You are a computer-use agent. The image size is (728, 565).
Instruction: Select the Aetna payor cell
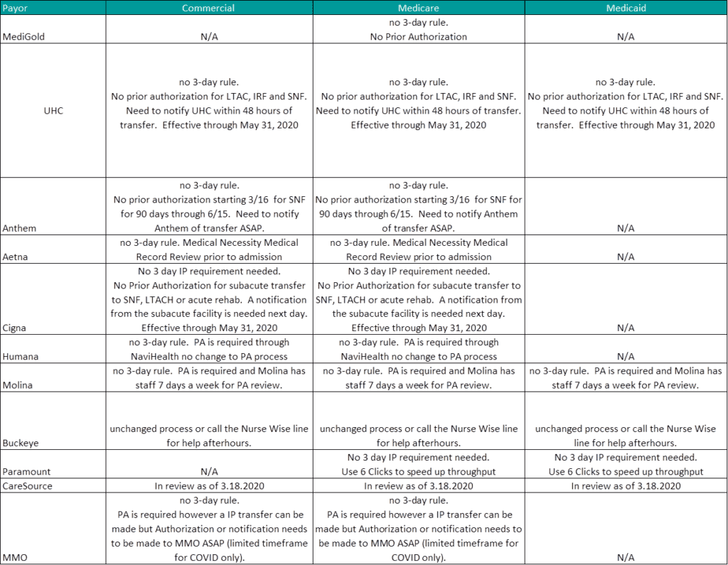coord(18,257)
